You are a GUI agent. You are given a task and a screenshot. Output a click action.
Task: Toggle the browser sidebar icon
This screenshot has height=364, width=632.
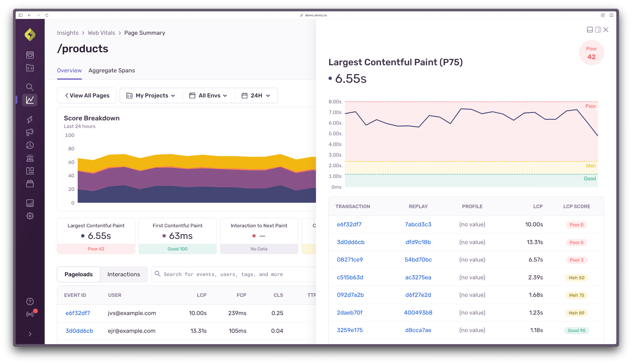[21, 15]
